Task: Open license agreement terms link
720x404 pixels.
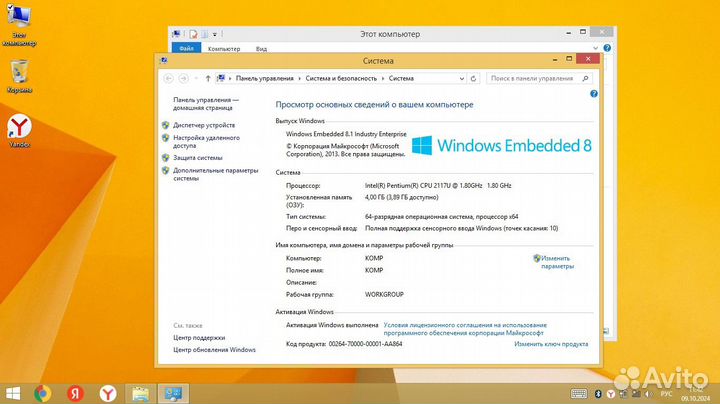Action: (x=465, y=329)
